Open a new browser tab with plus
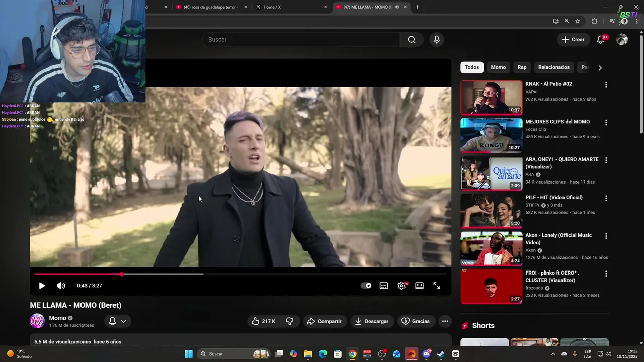Viewport: 644px width, 362px height. pos(417,7)
